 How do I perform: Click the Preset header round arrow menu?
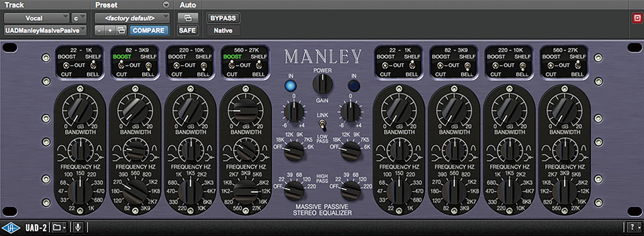coord(165,5)
